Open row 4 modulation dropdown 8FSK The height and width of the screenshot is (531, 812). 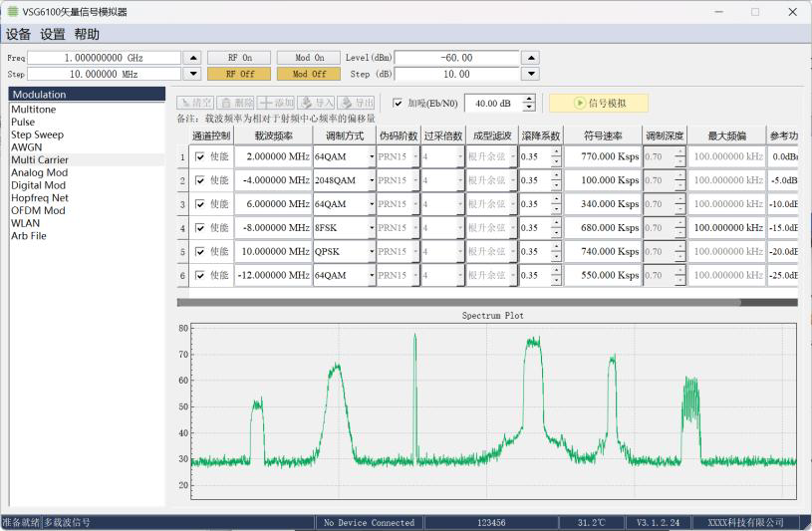(x=345, y=228)
